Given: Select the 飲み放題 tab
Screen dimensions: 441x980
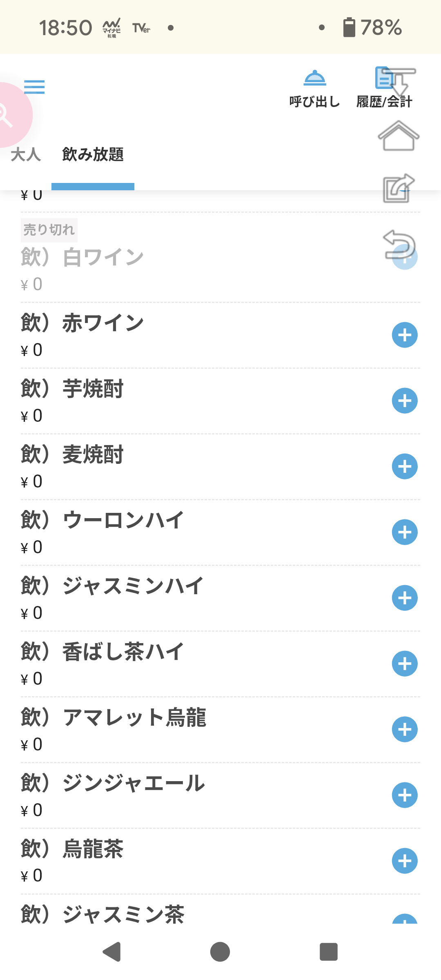Looking at the screenshot, I should pyautogui.click(x=93, y=155).
